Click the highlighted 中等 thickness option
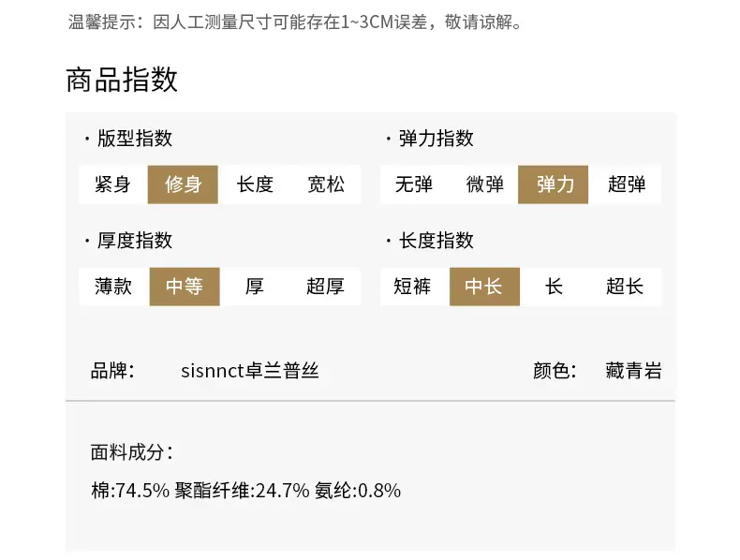This screenshot has width=740, height=560. [185, 287]
